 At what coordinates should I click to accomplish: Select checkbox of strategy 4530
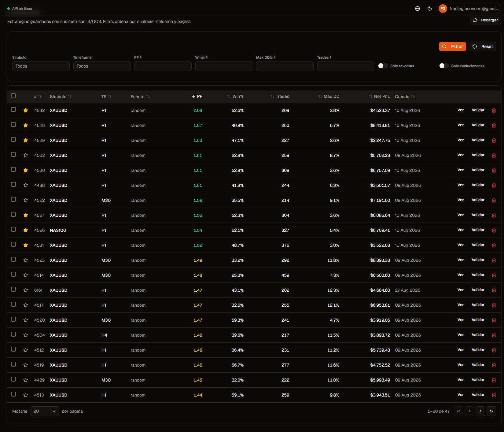click(x=13, y=169)
